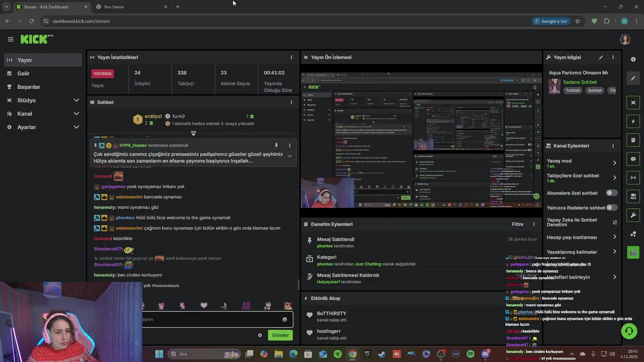Click the Sohbet tag chip
Screen dimensions: 644x362
tap(595, 90)
